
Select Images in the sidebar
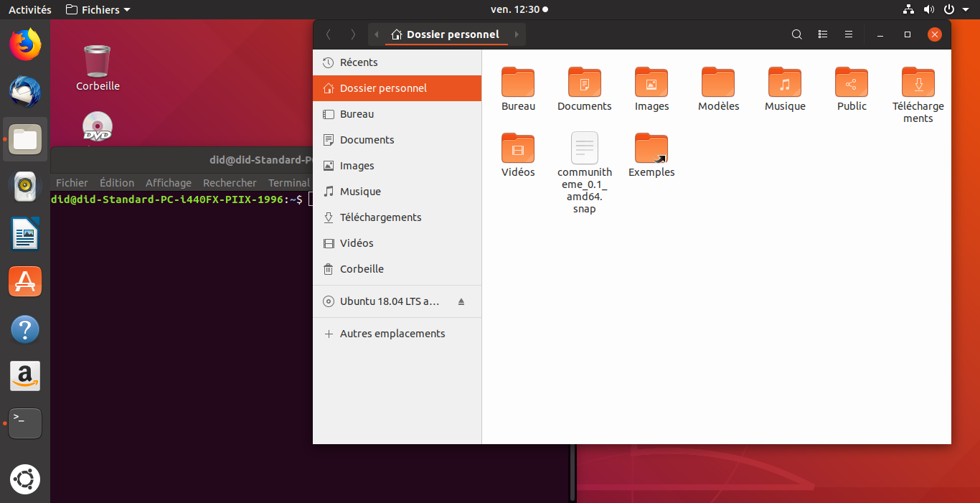click(x=397, y=166)
